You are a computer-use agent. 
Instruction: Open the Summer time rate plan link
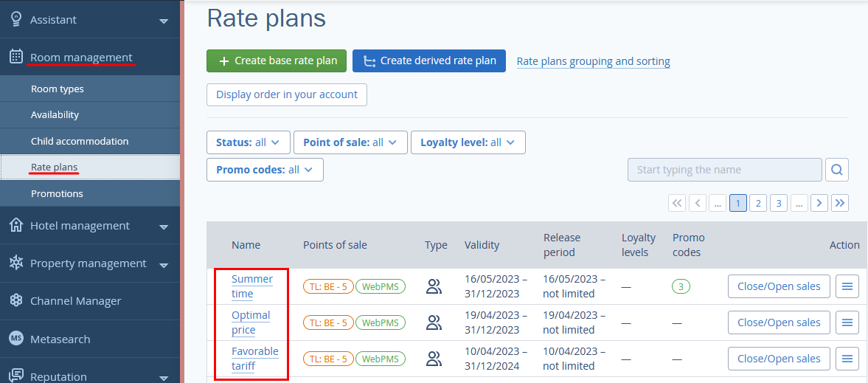[252, 286]
